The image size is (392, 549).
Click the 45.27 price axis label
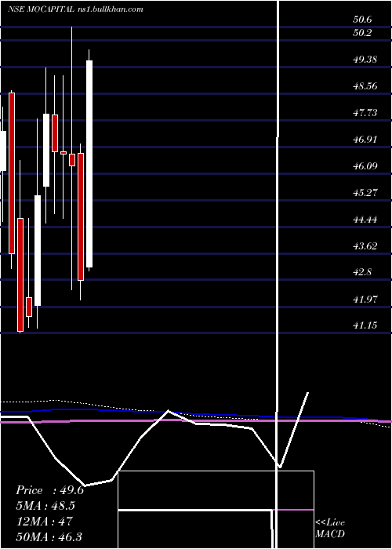click(365, 192)
